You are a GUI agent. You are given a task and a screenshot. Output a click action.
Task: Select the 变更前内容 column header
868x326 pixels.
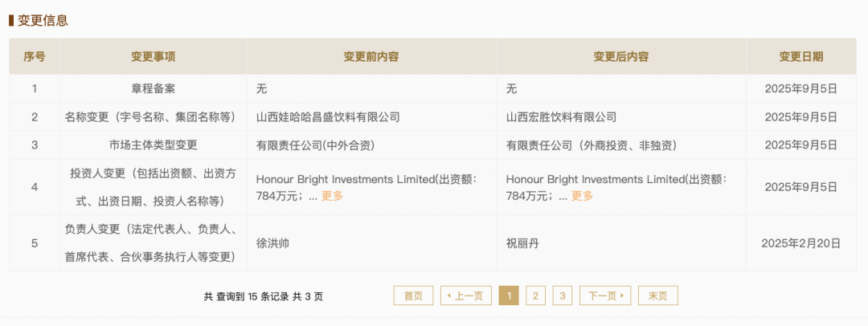pyautogui.click(x=371, y=56)
